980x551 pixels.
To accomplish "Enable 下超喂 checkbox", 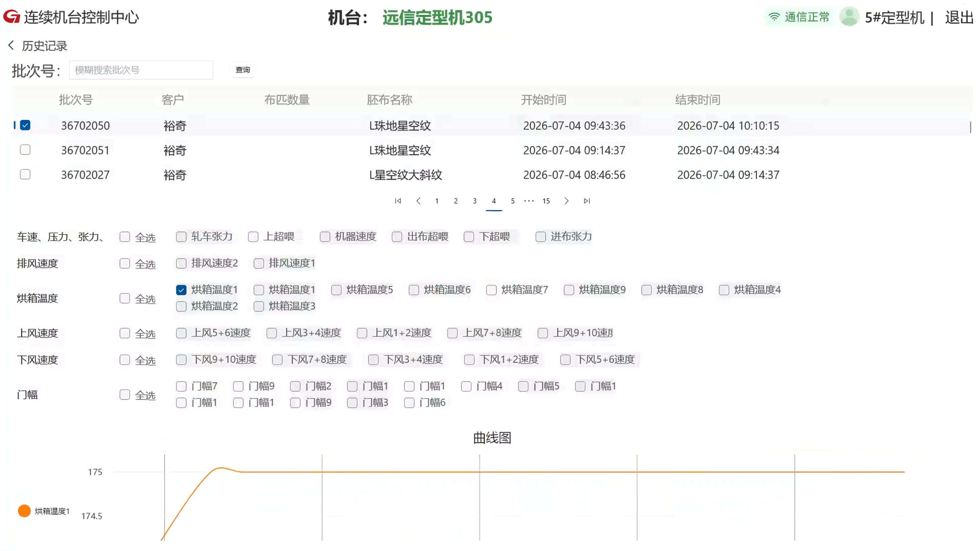I will [x=469, y=237].
